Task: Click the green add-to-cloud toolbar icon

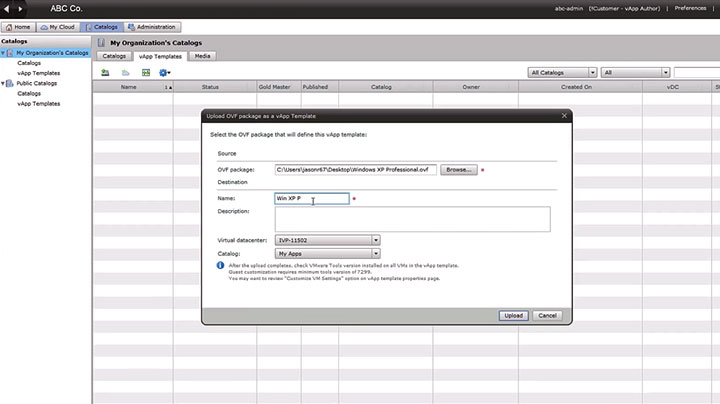Action: coord(146,73)
